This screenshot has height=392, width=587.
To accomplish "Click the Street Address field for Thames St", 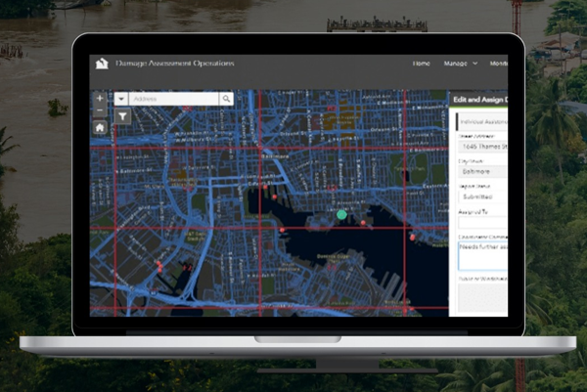I will tap(481, 145).
